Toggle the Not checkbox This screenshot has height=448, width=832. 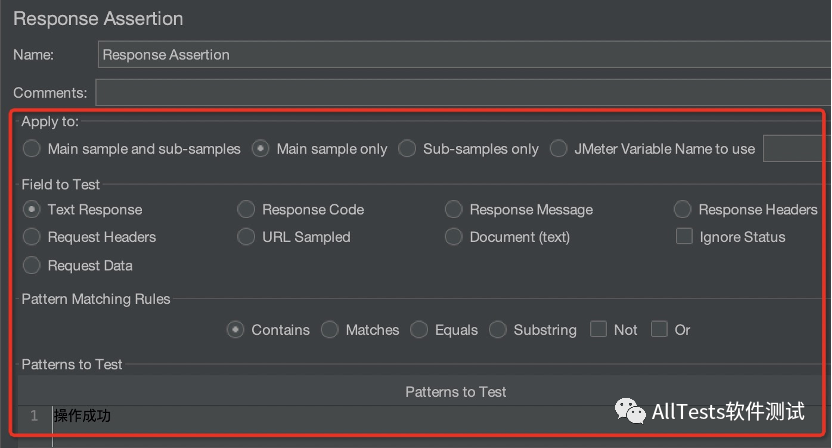[x=599, y=330]
